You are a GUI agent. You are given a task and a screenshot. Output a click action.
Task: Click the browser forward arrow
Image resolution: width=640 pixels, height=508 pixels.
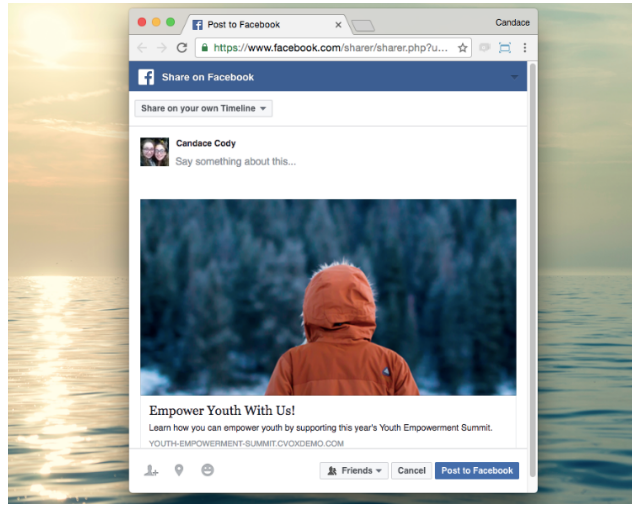coord(162,48)
